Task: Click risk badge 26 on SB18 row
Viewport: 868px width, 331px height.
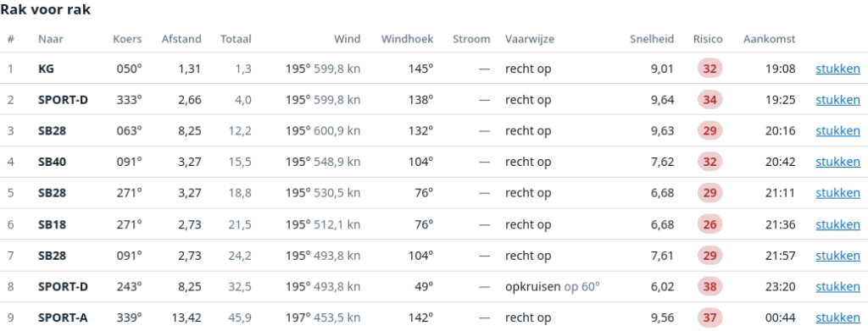Action: tap(709, 224)
